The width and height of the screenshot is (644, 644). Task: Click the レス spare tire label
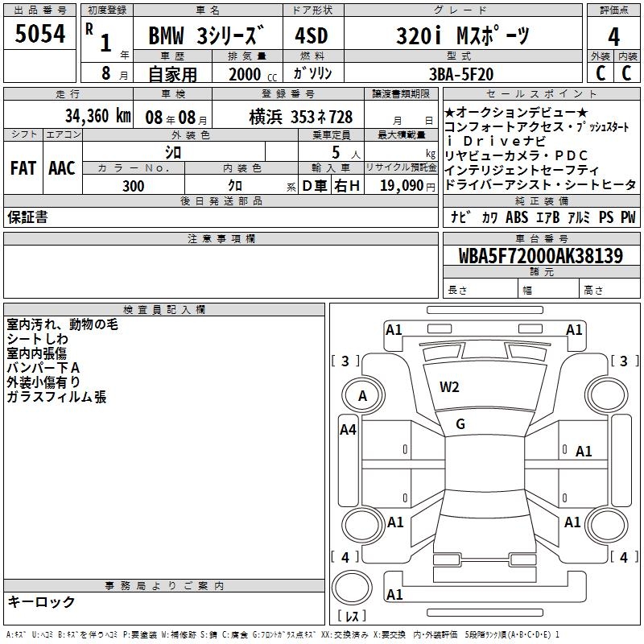352,615
